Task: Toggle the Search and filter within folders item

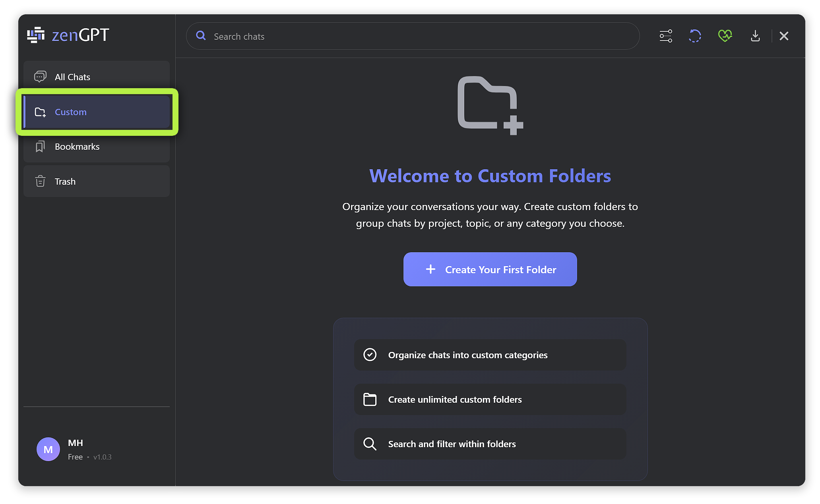Action: click(x=490, y=444)
